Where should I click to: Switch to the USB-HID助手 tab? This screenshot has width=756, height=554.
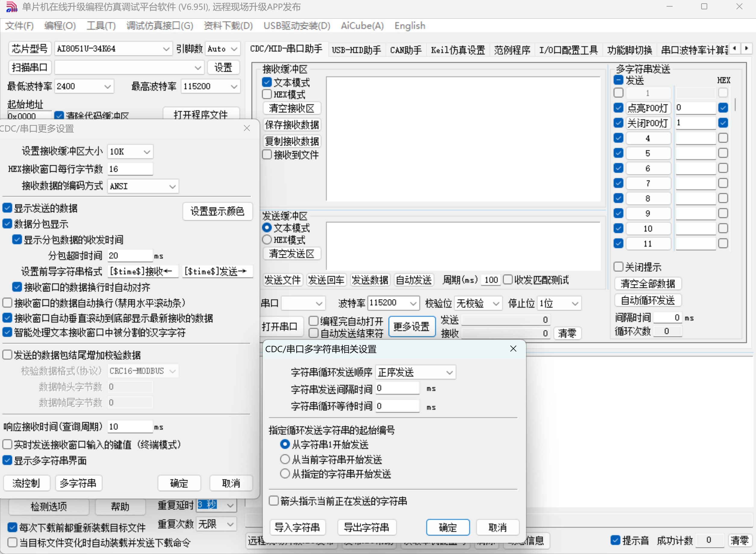[x=356, y=50]
